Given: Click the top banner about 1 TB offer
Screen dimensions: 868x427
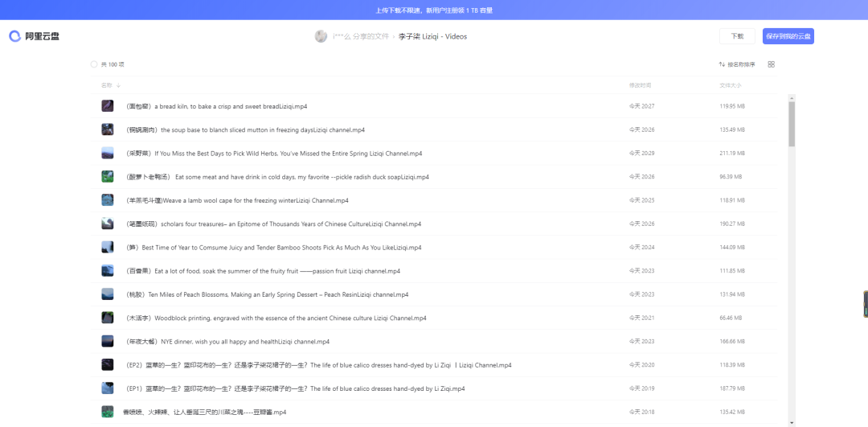Looking at the screenshot, I should click(x=434, y=10).
